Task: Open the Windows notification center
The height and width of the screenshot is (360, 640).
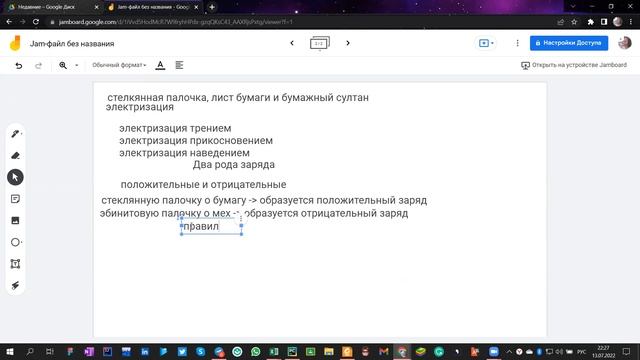Action: tap(627, 351)
